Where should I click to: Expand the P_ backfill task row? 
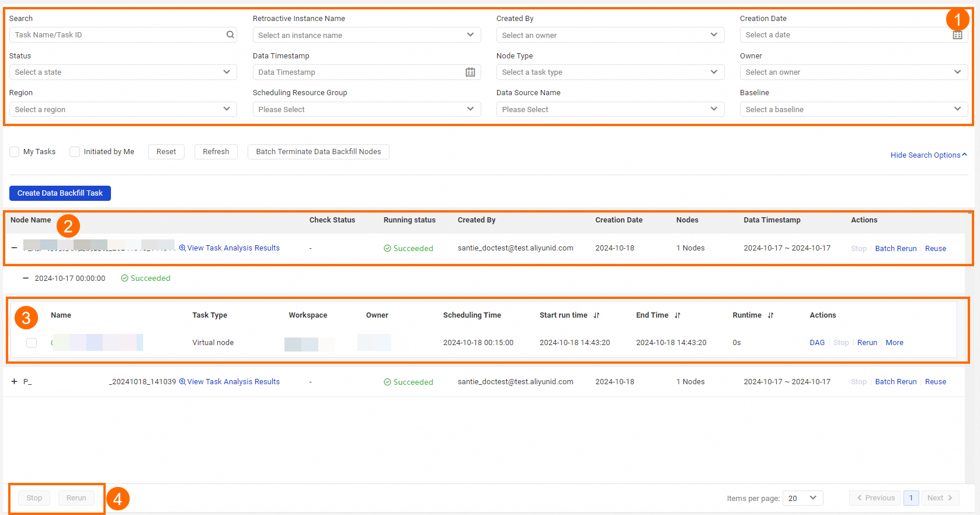tap(14, 382)
